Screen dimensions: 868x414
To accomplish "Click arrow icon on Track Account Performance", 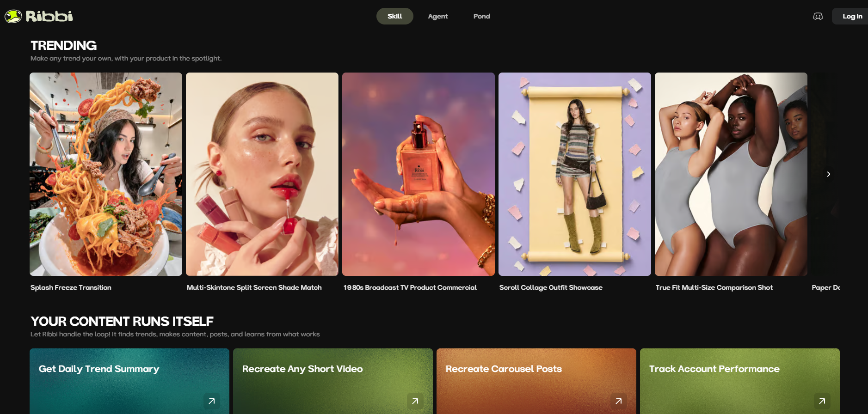I will [x=822, y=401].
